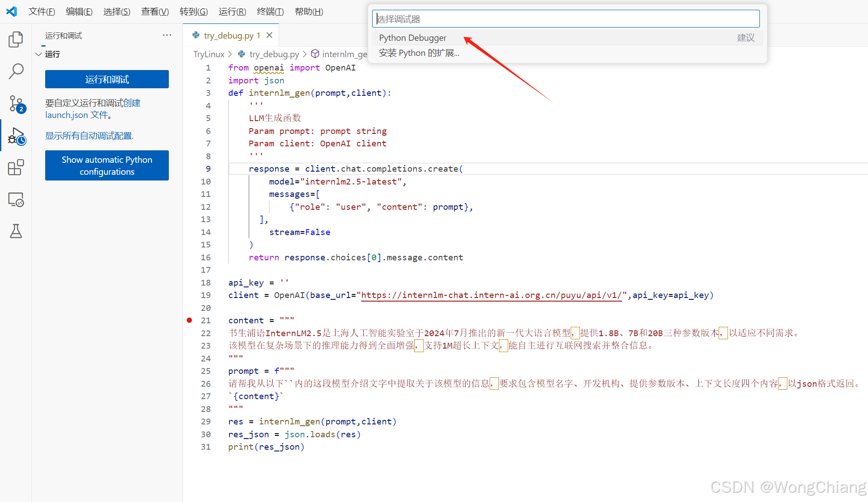Open the Run and Debug icon
Viewport: 868px width, 502px height.
[x=16, y=136]
